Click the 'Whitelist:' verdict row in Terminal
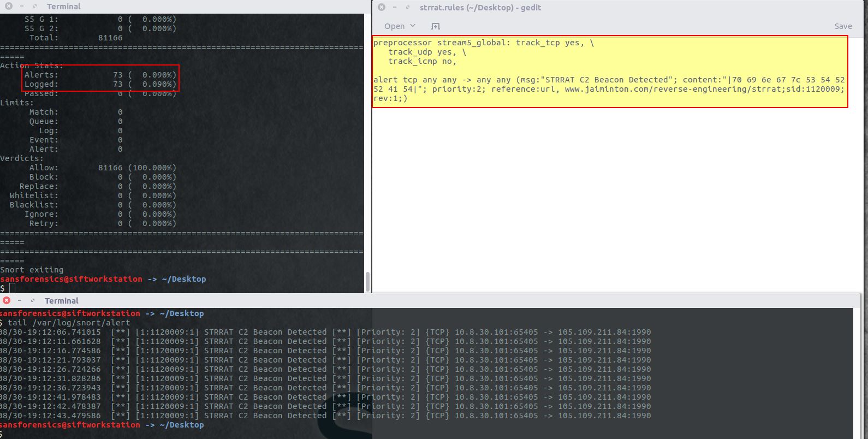 [93, 195]
